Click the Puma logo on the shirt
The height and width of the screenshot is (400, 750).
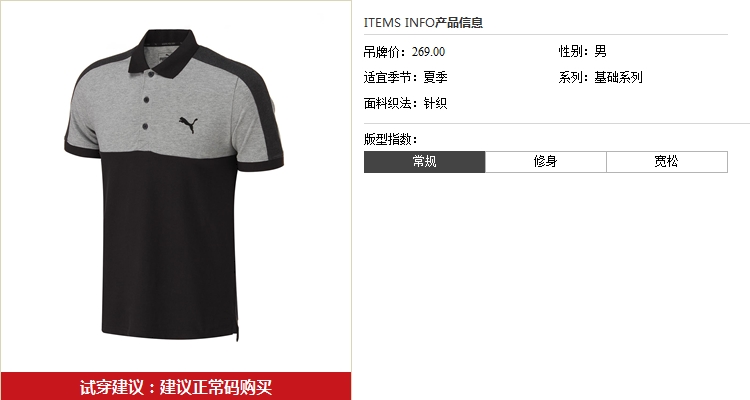[188, 124]
